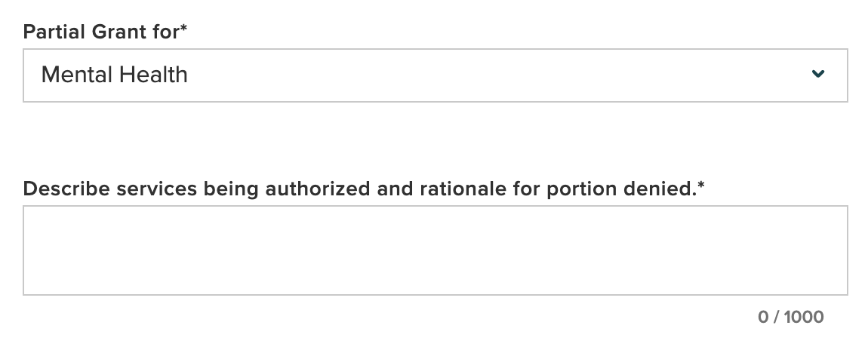Image resolution: width=868 pixels, height=353 pixels.
Task: Click the words Mental Health in the select field
Action: tap(115, 75)
